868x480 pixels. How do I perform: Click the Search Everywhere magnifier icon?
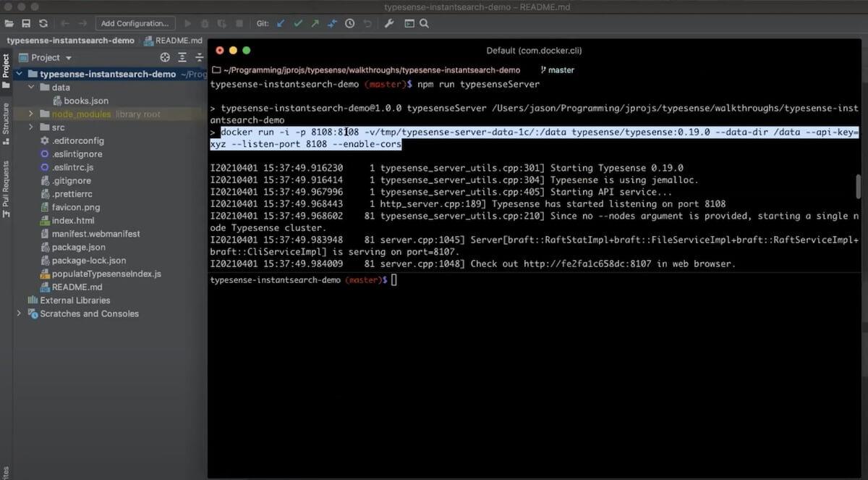pyautogui.click(x=425, y=23)
